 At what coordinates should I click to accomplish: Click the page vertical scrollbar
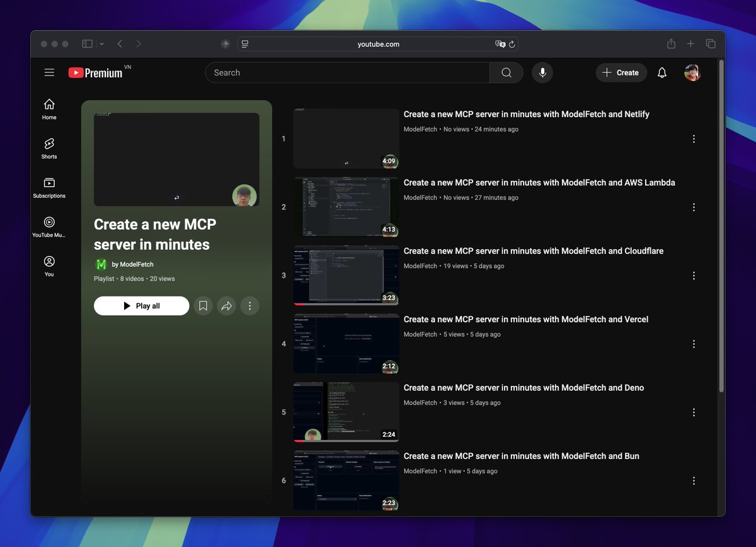click(721, 227)
